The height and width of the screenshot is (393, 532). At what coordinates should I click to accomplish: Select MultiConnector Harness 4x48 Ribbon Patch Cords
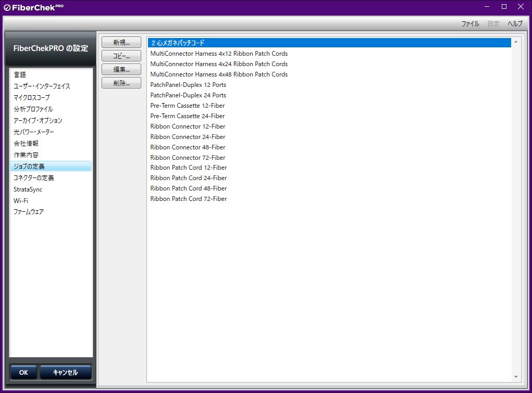[329, 74]
